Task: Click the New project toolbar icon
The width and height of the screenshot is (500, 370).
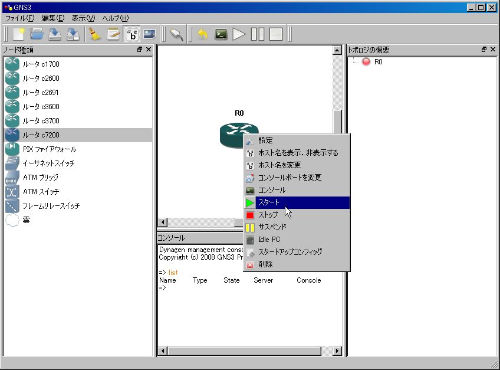Action: point(19,34)
